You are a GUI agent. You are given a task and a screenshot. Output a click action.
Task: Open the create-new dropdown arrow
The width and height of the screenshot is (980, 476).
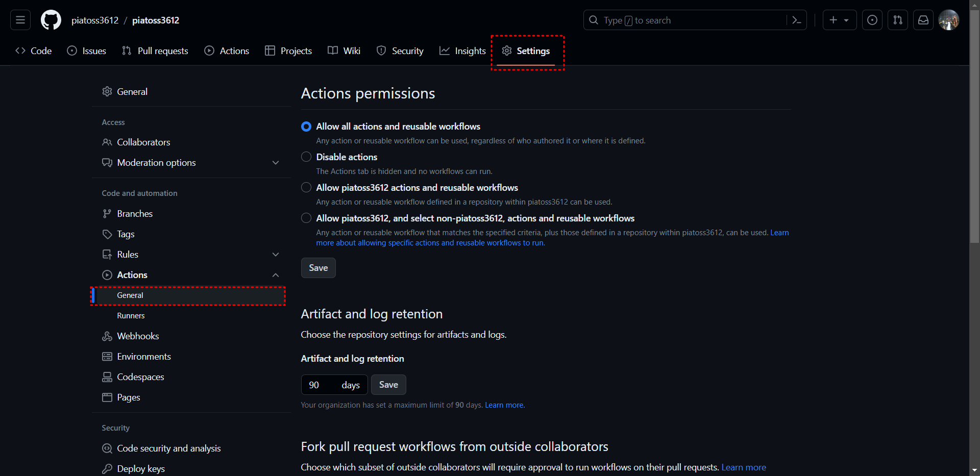click(846, 20)
